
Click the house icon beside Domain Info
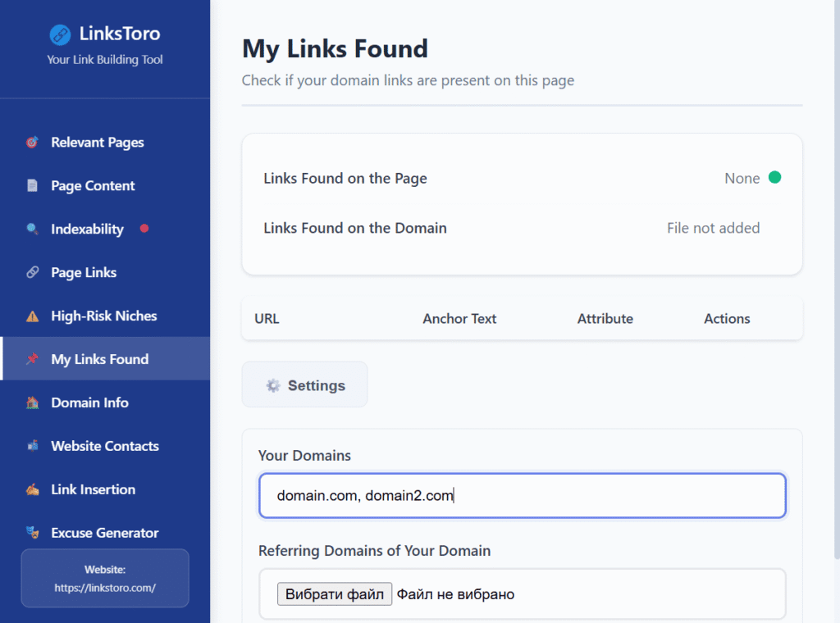pyautogui.click(x=32, y=403)
